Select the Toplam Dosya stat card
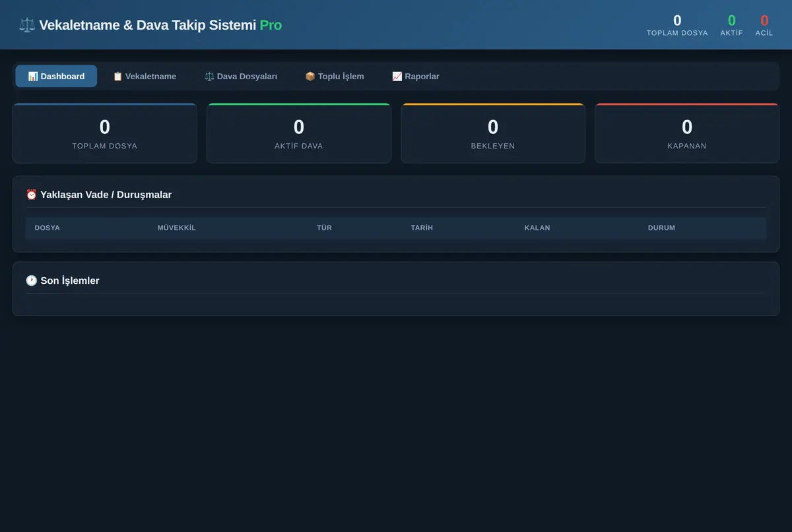Viewport: 792px width, 532px height. (x=105, y=133)
